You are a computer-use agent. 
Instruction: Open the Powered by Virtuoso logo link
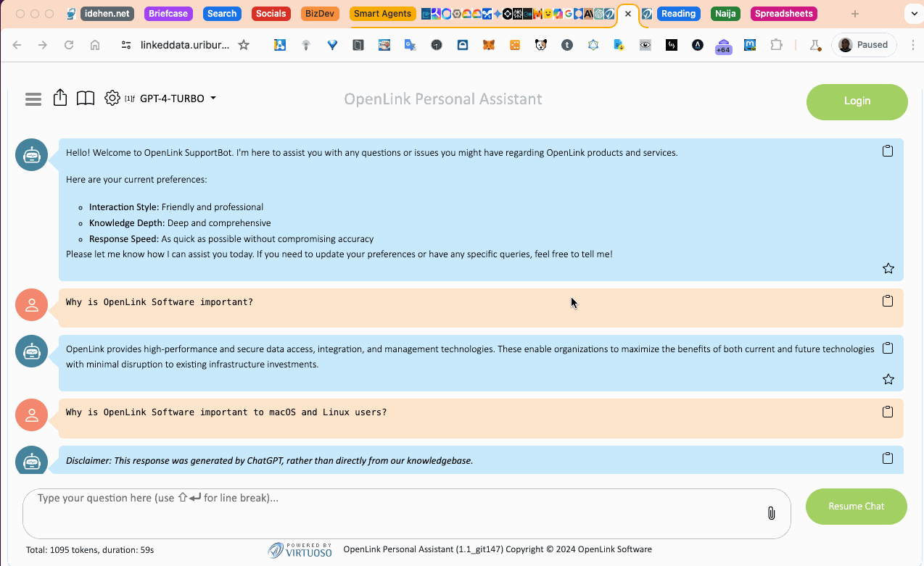300,550
